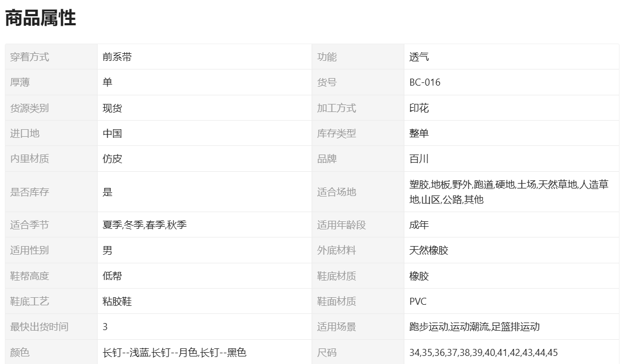Viewport: 620px width, 364px height.
Task: Select the 印花 processing method value
Action: (x=419, y=108)
